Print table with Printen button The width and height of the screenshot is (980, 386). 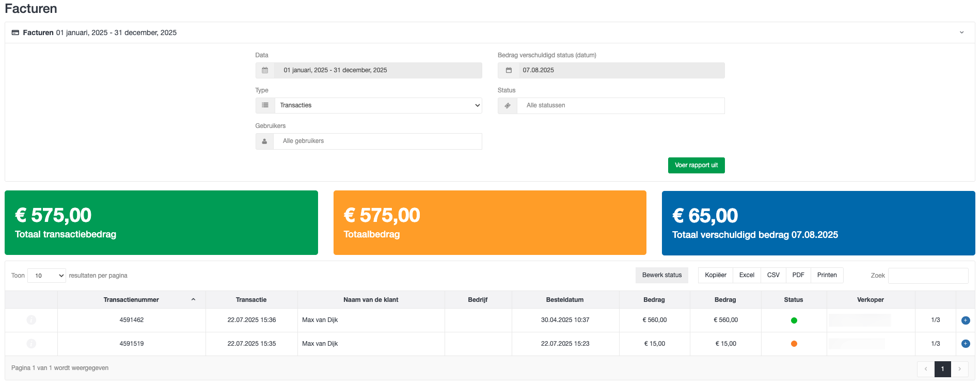pos(827,275)
